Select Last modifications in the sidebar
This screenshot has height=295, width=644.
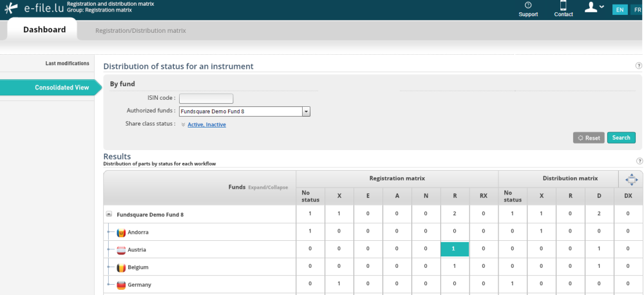[67, 63]
